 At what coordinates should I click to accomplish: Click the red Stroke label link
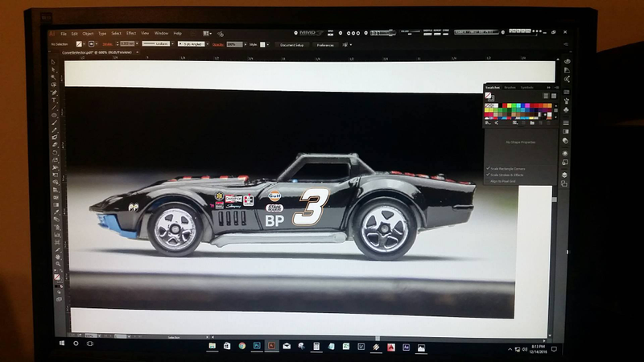tap(108, 44)
